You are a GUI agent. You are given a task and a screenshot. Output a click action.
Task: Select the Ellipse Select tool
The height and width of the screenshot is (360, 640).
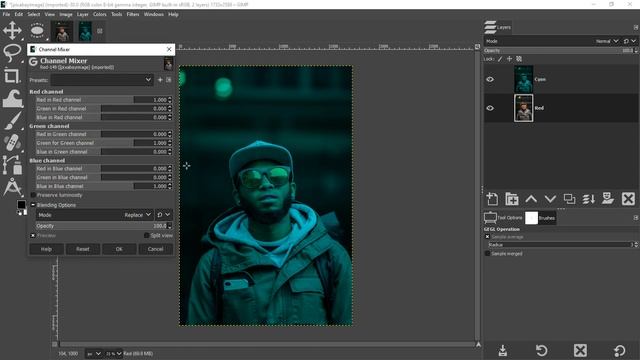37,31
